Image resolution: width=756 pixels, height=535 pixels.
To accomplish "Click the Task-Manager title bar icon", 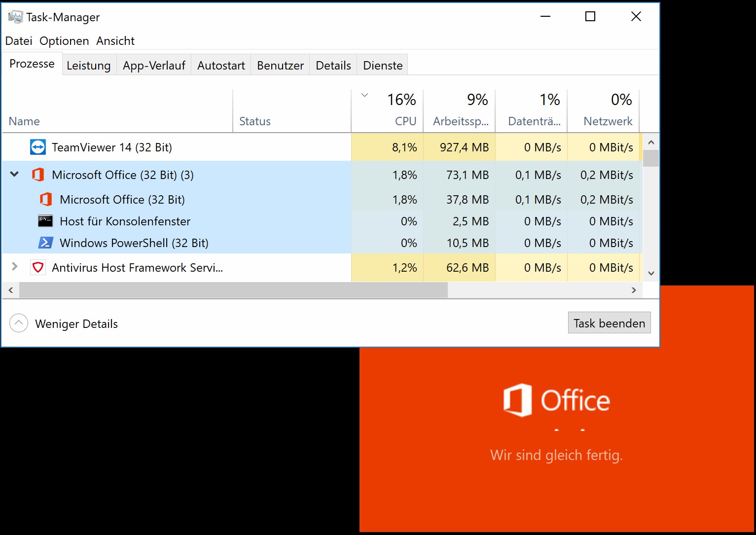I will coord(15,17).
